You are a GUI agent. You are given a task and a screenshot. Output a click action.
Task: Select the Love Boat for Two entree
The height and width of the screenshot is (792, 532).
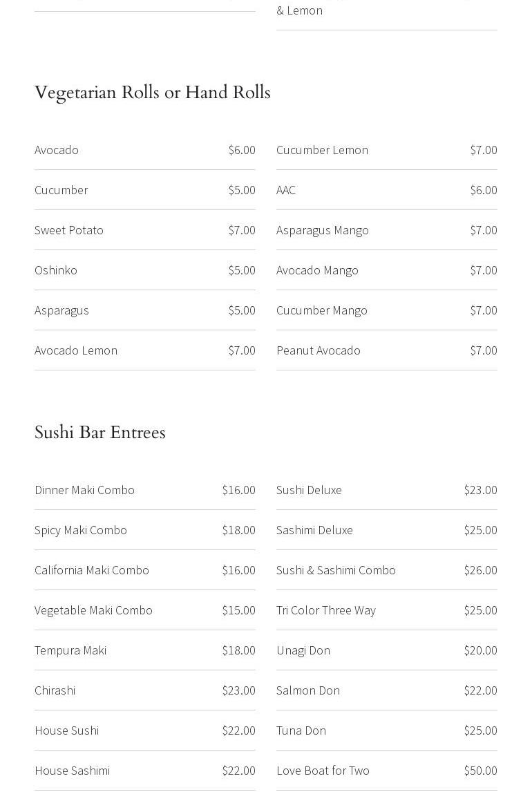pos(323,771)
